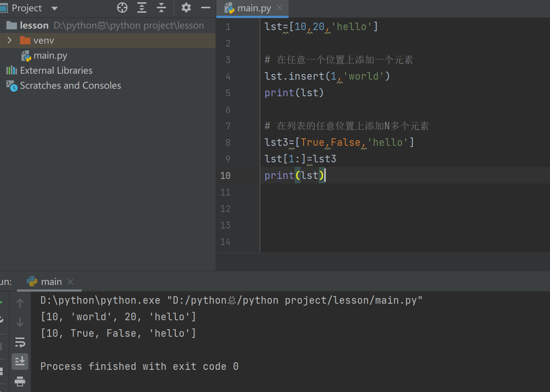
Task: Click the print(lst) statement on line 5
Action: click(294, 93)
